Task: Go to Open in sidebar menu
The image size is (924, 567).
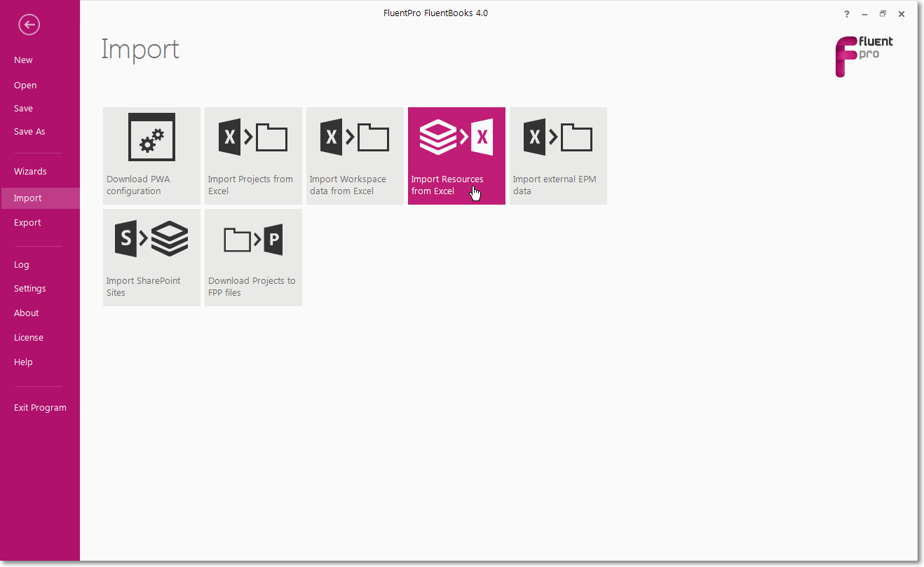Action: [x=25, y=86]
